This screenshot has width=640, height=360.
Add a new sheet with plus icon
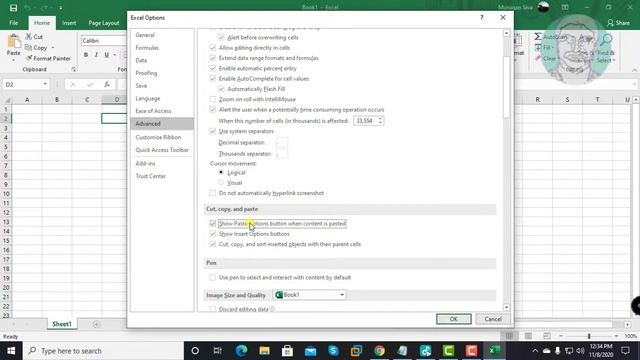(96, 324)
